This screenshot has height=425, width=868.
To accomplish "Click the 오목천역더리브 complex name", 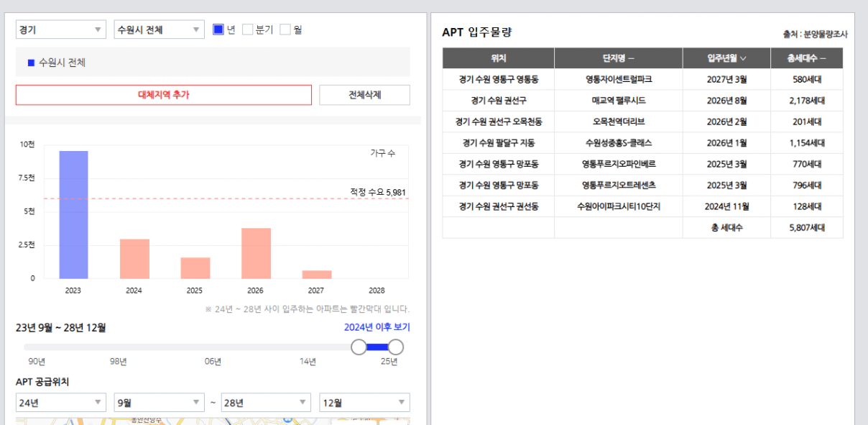I will click(x=619, y=122).
